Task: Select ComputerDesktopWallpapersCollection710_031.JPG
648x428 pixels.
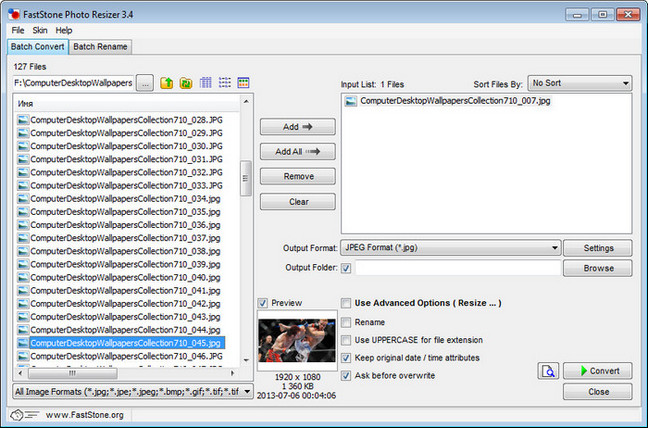Action: (126, 159)
